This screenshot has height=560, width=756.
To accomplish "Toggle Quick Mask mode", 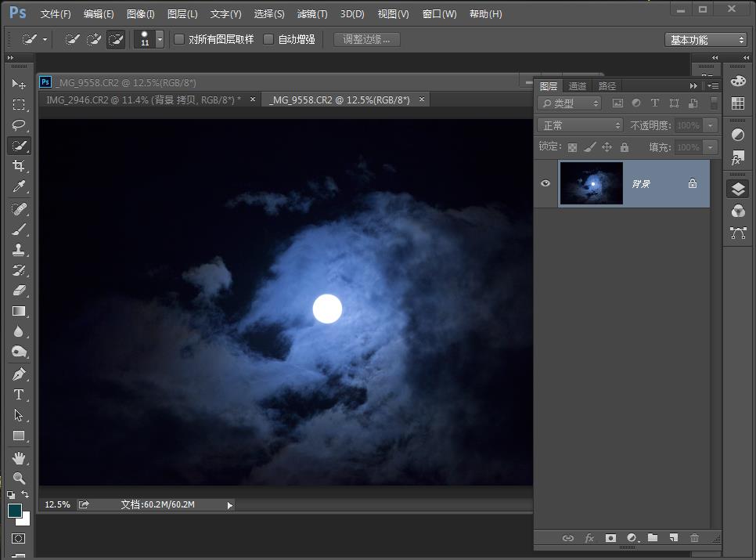I will pyautogui.click(x=18, y=538).
